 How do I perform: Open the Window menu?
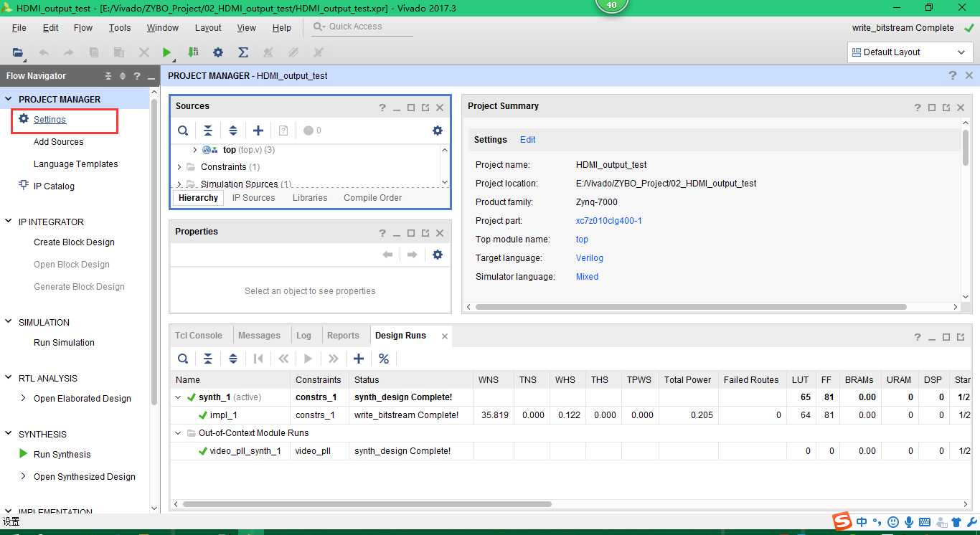(x=163, y=28)
